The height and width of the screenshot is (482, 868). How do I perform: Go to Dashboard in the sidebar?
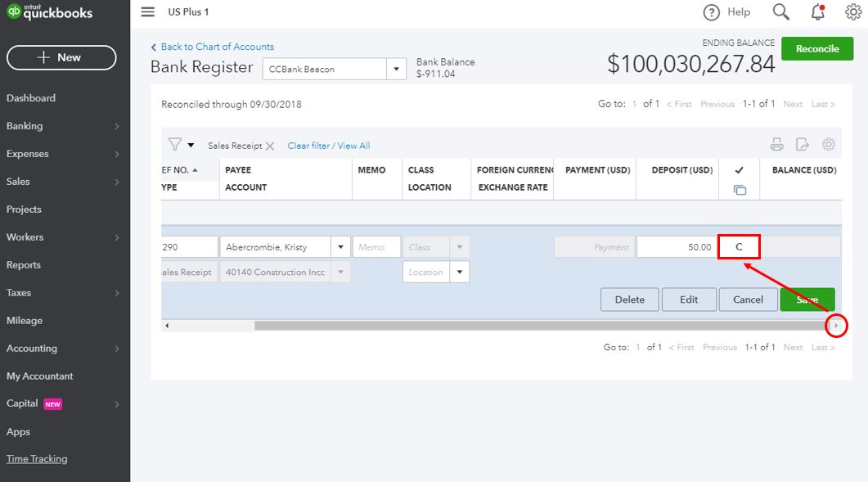(31, 98)
